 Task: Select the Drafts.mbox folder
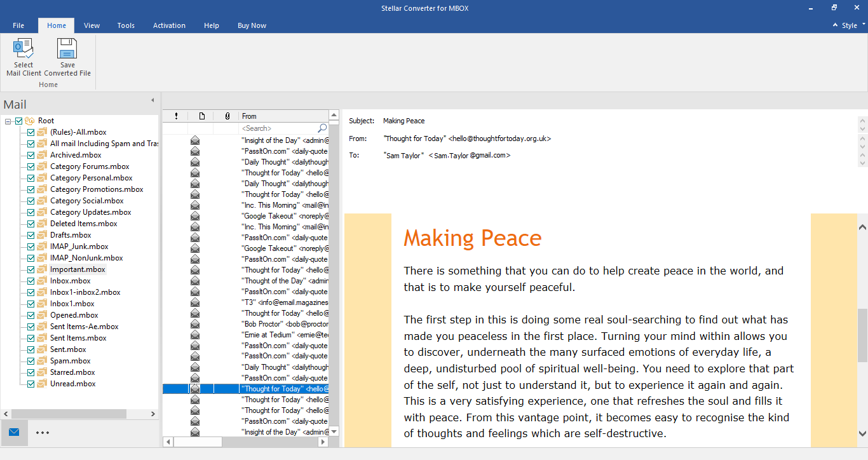coord(71,235)
